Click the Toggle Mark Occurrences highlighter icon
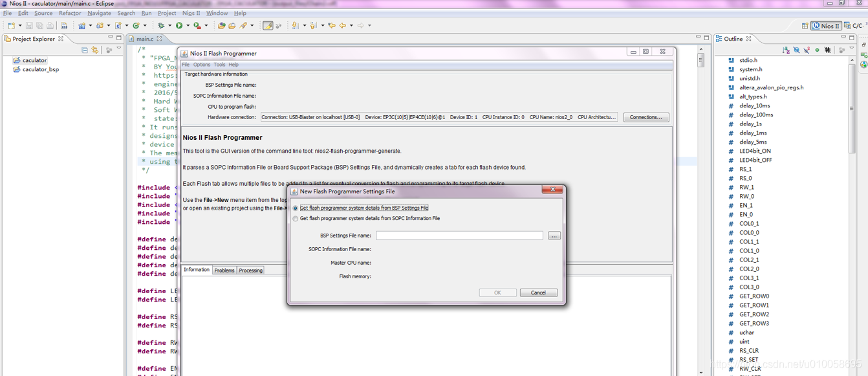The width and height of the screenshot is (868, 376). (268, 26)
